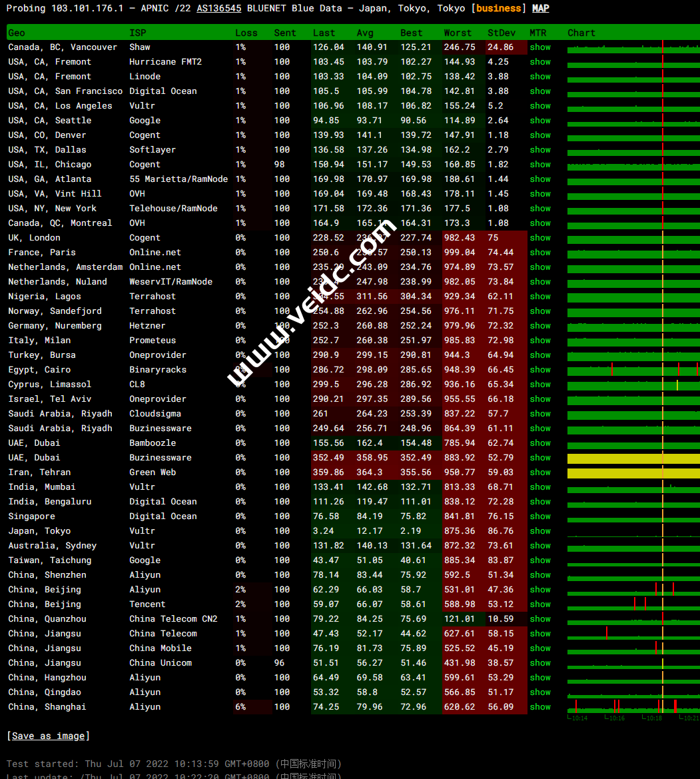Show MTR for Seattle Google row
This screenshot has width=700, height=779.
540,120
